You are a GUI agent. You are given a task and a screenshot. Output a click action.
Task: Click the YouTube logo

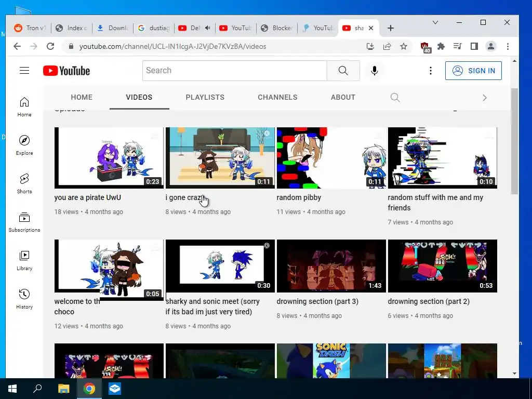click(66, 71)
